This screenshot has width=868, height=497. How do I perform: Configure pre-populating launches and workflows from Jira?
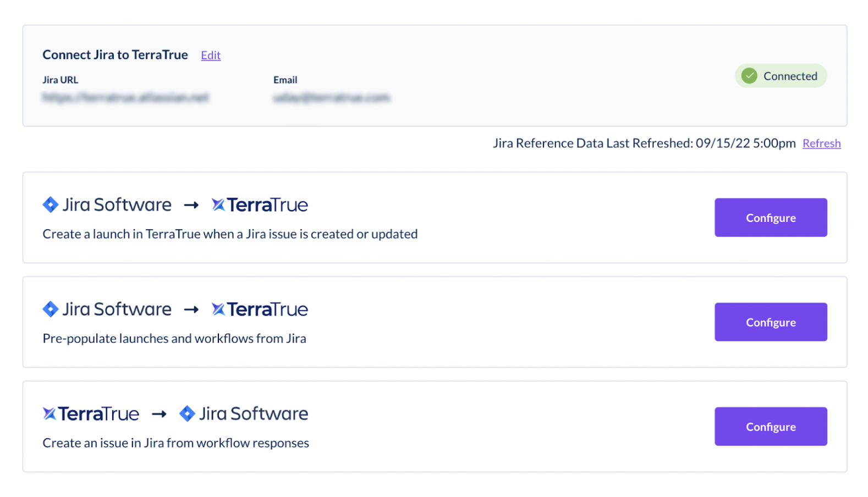pos(771,322)
